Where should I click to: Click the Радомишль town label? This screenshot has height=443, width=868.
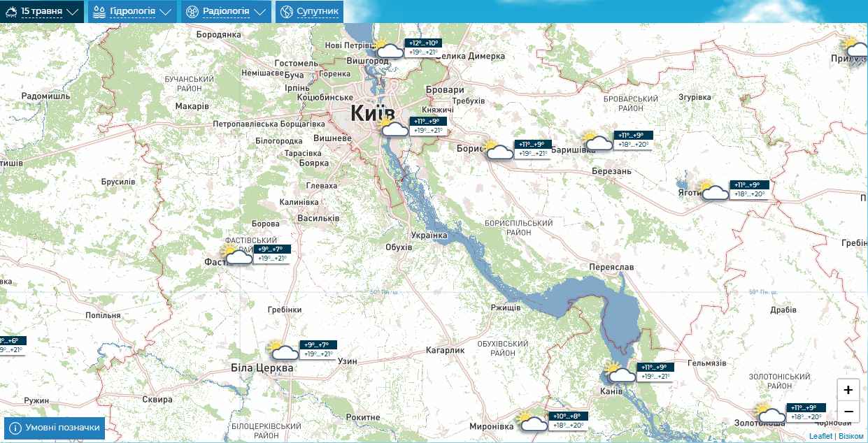[45, 96]
